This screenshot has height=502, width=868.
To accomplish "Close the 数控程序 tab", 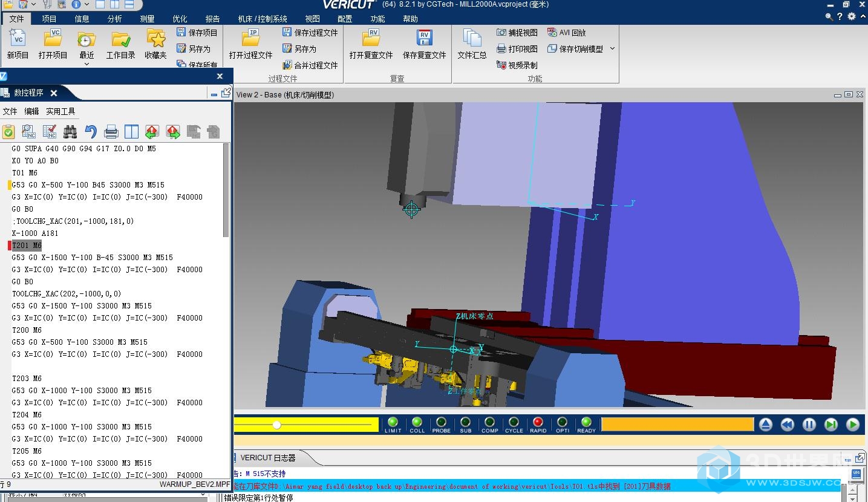I will point(54,93).
